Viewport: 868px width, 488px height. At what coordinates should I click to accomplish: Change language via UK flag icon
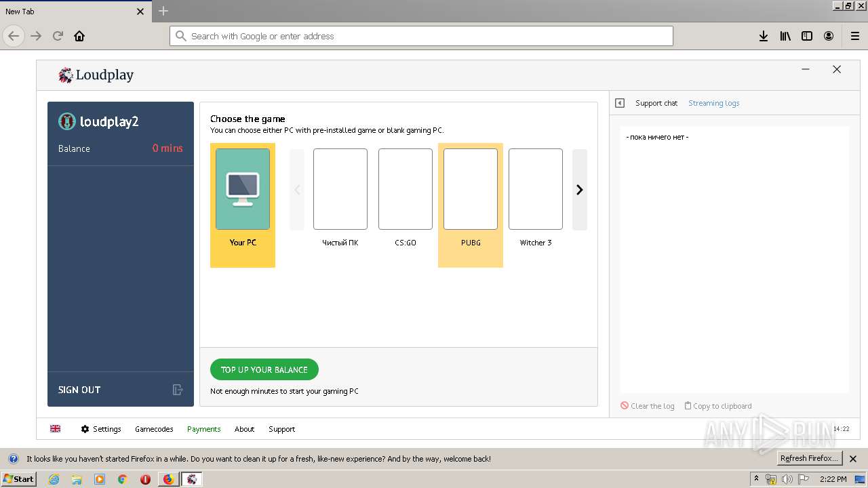click(x=56, y=429)
